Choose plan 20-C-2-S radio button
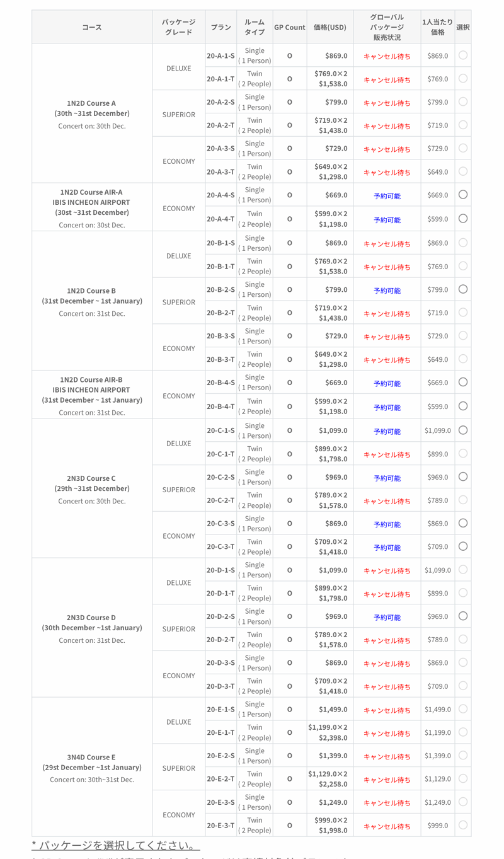Viewport: 504px width, 859px height. pos(463,477)
